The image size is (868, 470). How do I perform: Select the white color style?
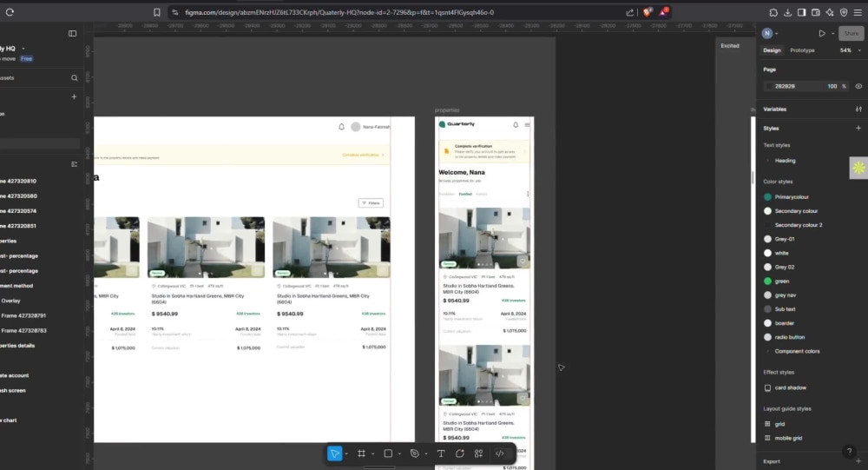782,254
